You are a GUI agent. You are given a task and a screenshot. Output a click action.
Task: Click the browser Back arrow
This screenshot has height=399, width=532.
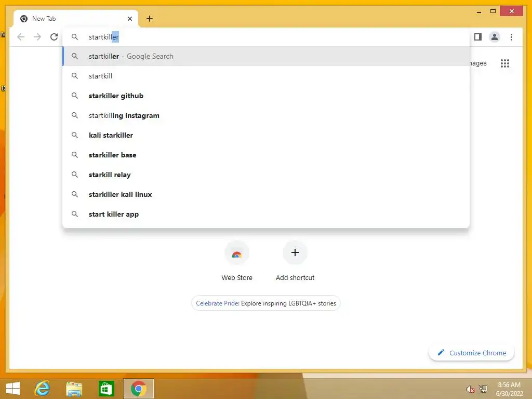21,37
